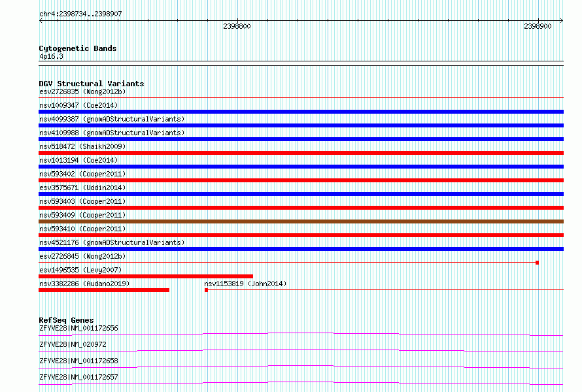Click variant label nsv4109988 (gnomADStructuralVariants)
This screenshot has width=582, height=392.
pyautogui.click(x=112, y=133)
